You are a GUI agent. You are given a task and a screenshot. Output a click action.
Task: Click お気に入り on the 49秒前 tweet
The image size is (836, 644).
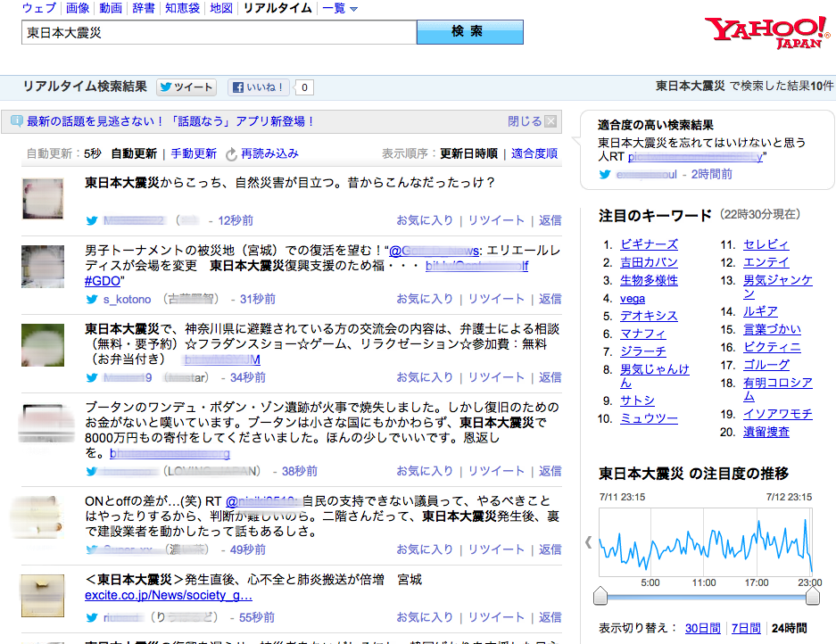tap(425, 550)
